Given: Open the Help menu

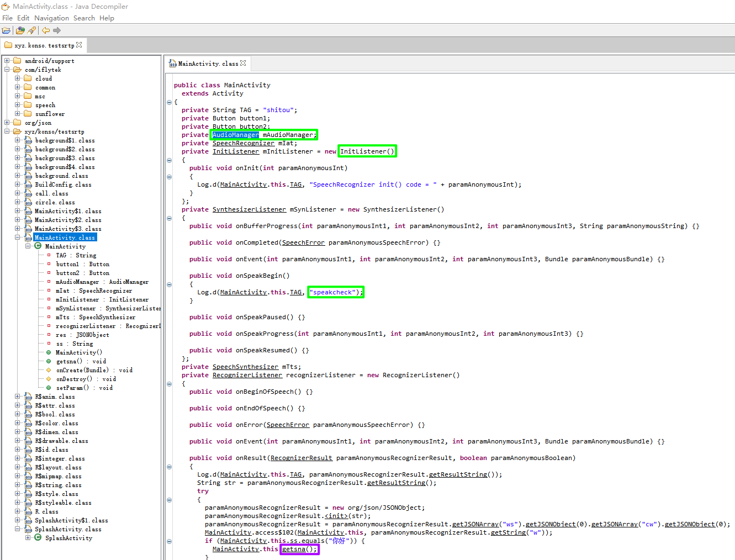Looking at the screenshot, I should click(x=107, y=18).
